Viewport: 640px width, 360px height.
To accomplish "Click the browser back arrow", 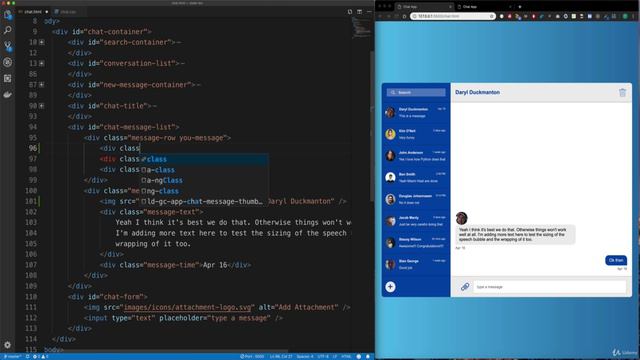I will pos(380,16).
